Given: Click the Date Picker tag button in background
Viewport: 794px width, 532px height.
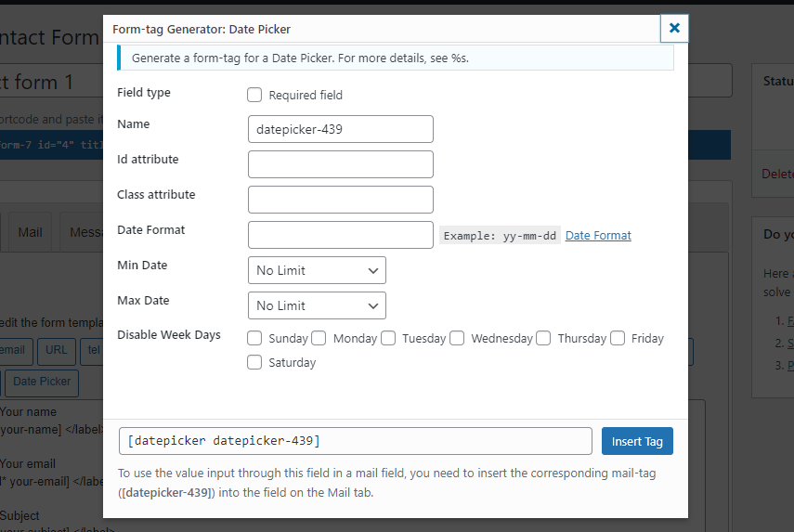Looking at the screenshot, I should click(x=42, y=382).
